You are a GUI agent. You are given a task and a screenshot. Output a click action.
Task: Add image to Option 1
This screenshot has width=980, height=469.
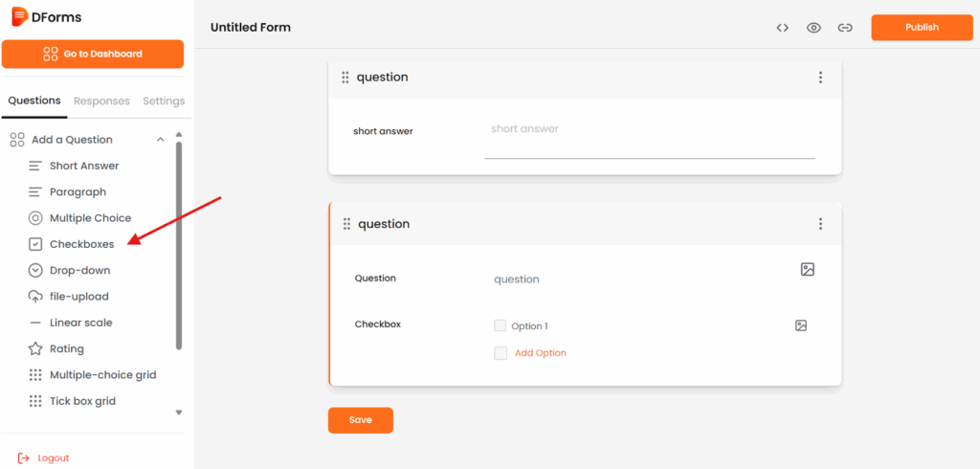coord(801,325)
